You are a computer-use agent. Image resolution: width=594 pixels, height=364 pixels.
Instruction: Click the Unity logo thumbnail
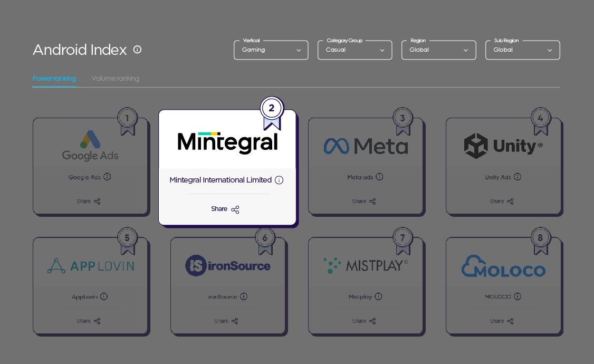[503, 146]
